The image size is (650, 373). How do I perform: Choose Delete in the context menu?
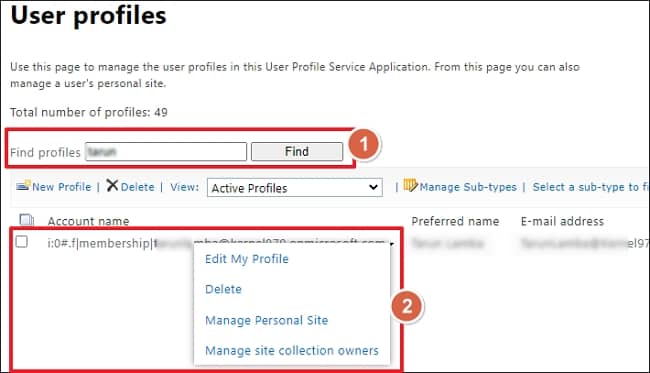click(x=223, y=289)
